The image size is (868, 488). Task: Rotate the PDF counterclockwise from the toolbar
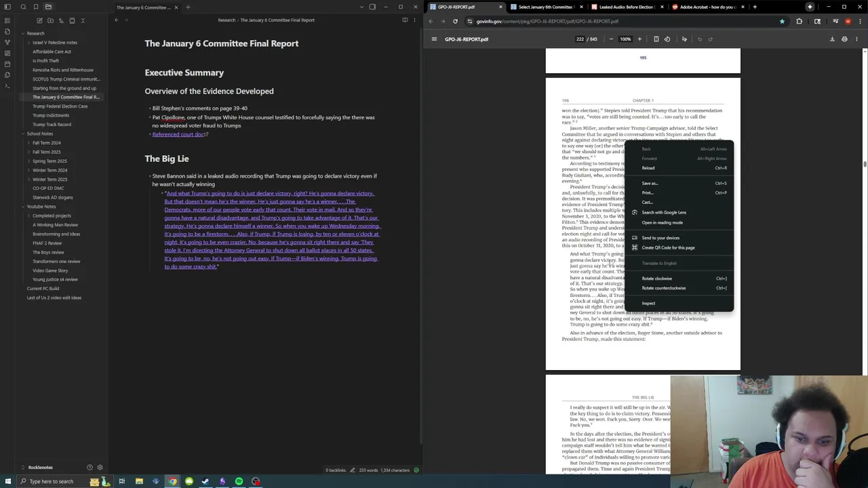click(667, 39)
